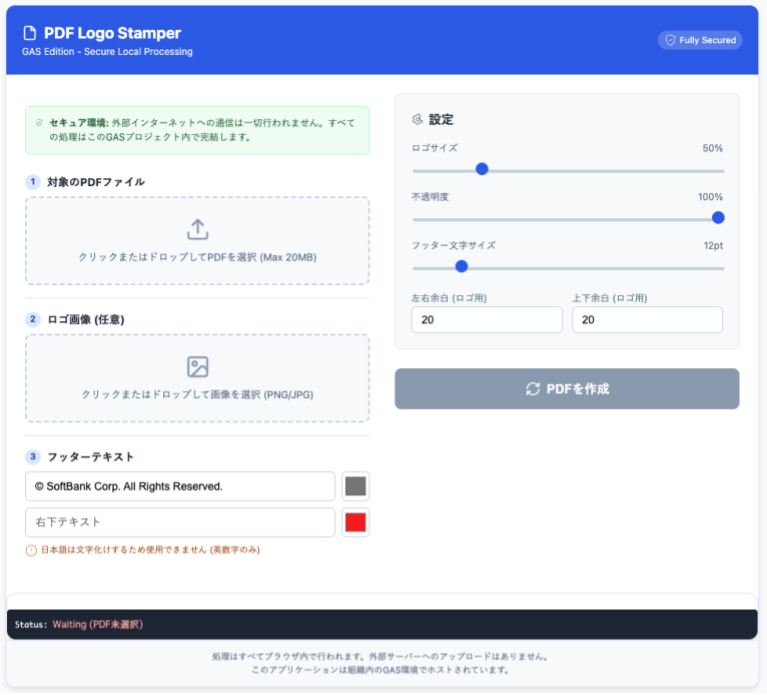Click the フッターテキスト heading

coord(90,457)
